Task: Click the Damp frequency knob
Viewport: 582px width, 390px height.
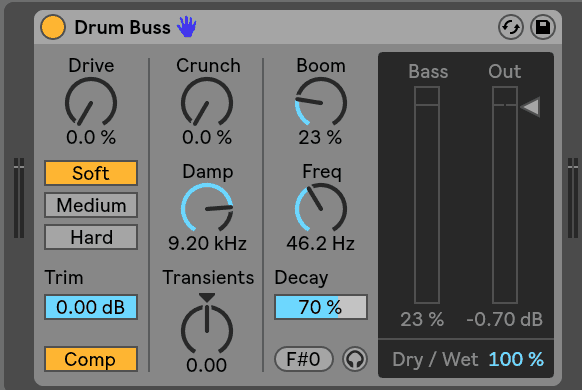Action: click(207, 209)
